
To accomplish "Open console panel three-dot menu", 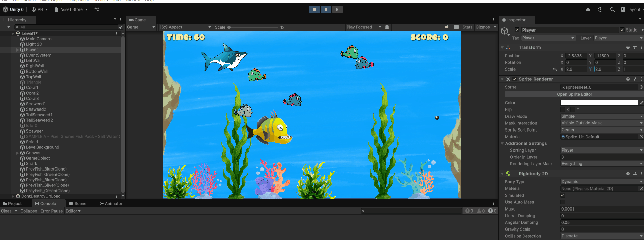I will (494, 204).
